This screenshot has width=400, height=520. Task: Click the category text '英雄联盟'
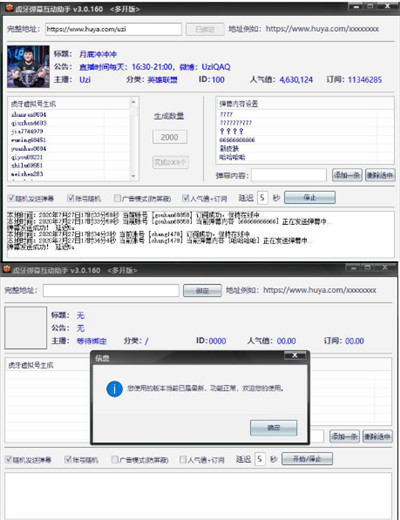coord(162,80)
